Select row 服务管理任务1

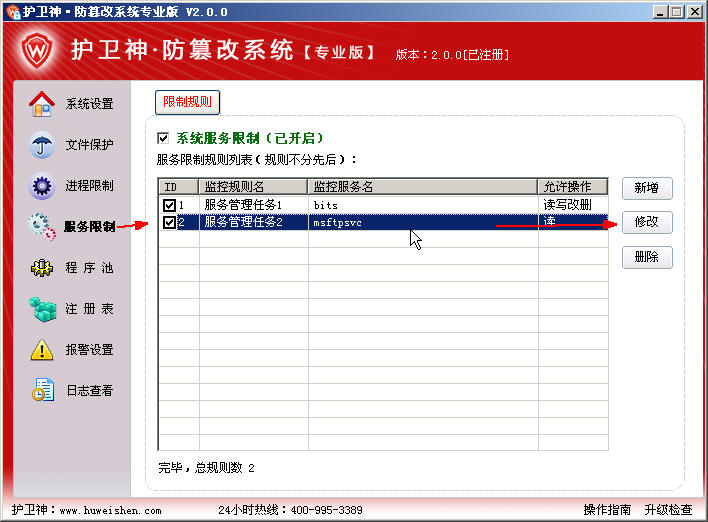[x=383, y=205]
